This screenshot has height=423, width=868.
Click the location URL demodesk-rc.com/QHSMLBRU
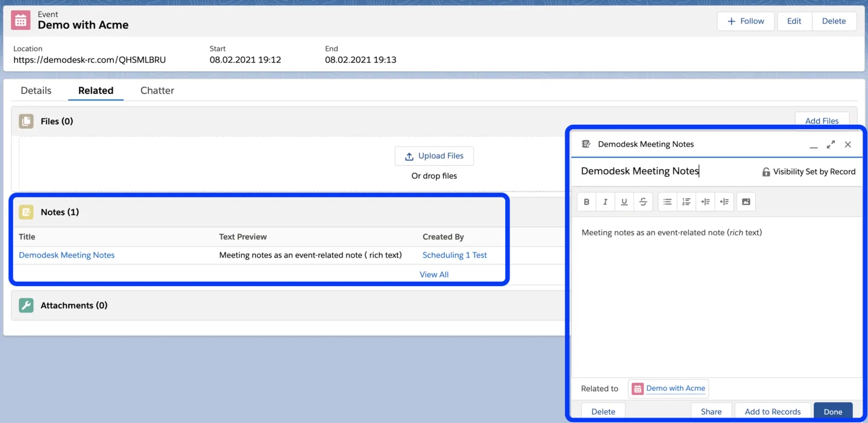click(89, 60)
